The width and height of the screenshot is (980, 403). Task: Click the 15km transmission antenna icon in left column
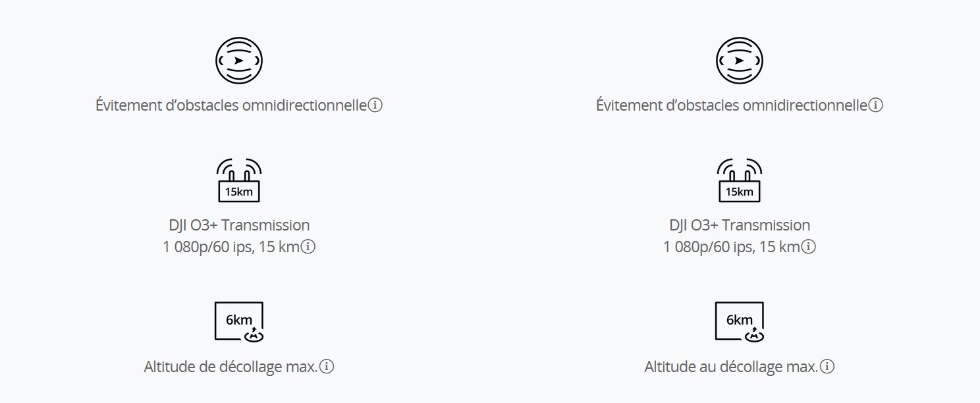tap(239, 180)
